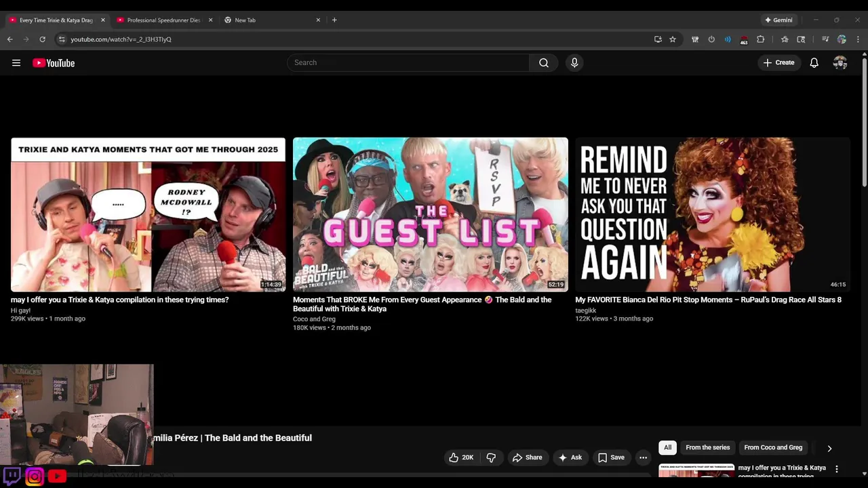This screenshot has height=488, width=868.
Task: Open the extension showing 463 badge
Action: [744, 40]
